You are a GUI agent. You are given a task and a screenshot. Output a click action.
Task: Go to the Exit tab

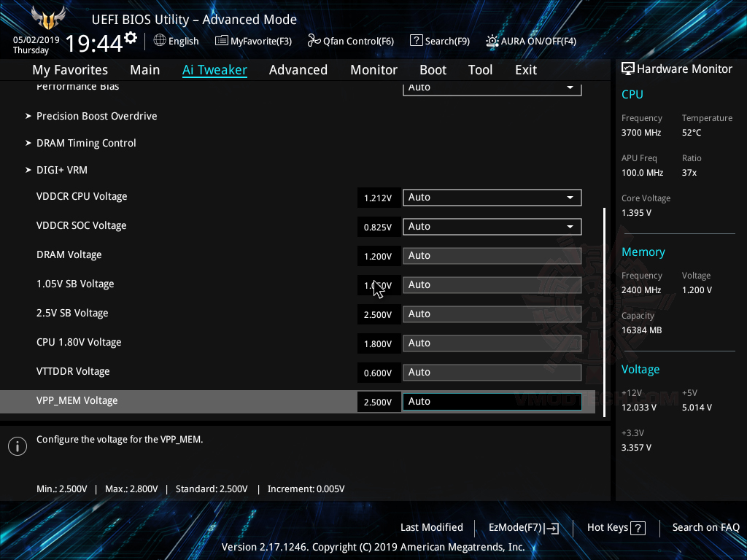[x=526, y=70]
